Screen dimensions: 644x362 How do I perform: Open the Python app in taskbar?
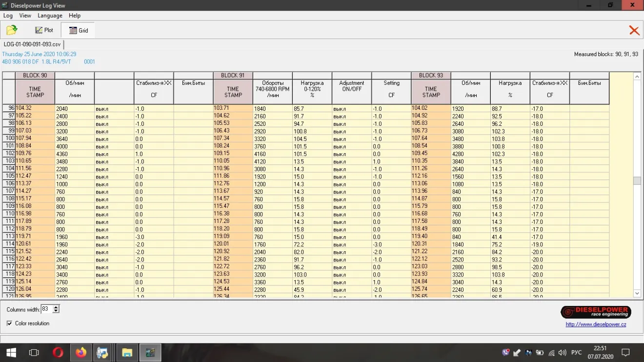click(x=103, y=352)
